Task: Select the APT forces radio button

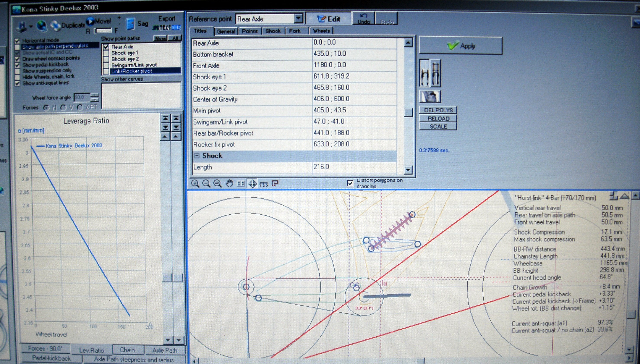Action: pos(80,108)
